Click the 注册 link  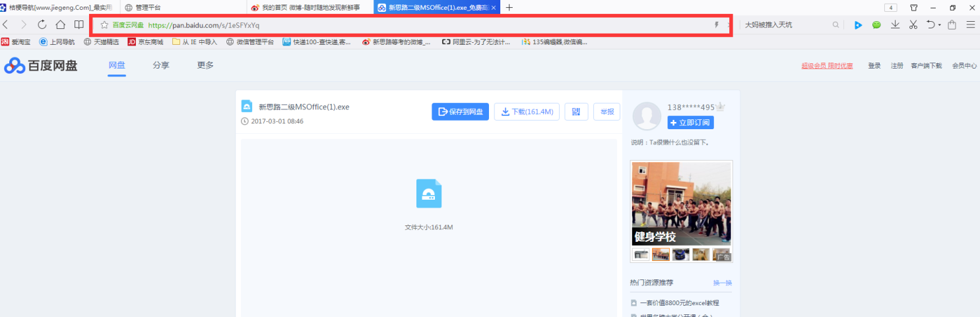(x=897, y=66)
